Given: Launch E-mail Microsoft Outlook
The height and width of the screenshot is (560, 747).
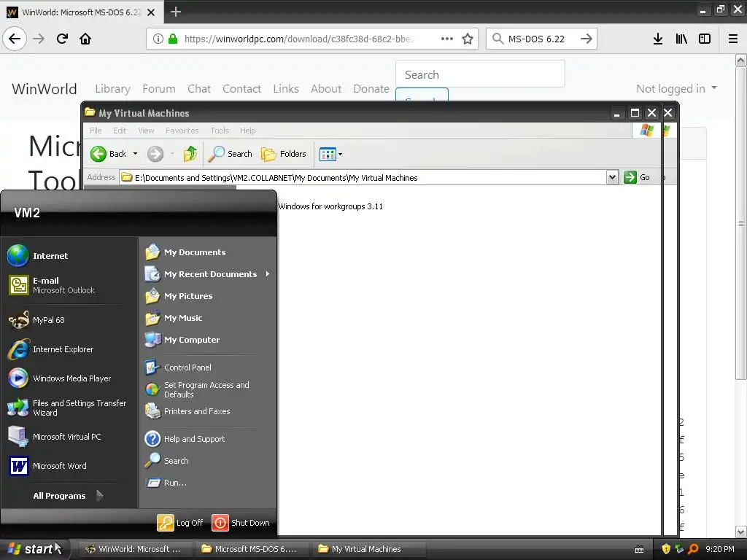Looking at the screenshot, I should (52, 285).
